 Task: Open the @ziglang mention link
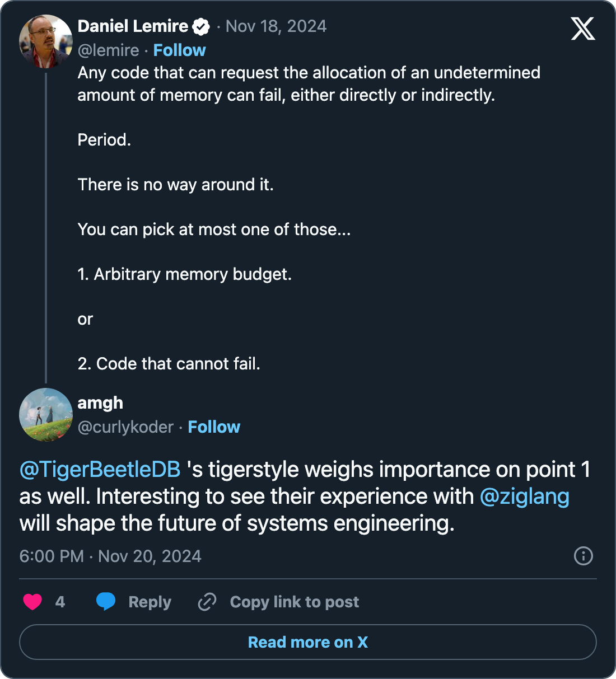(x=525, y=496)
